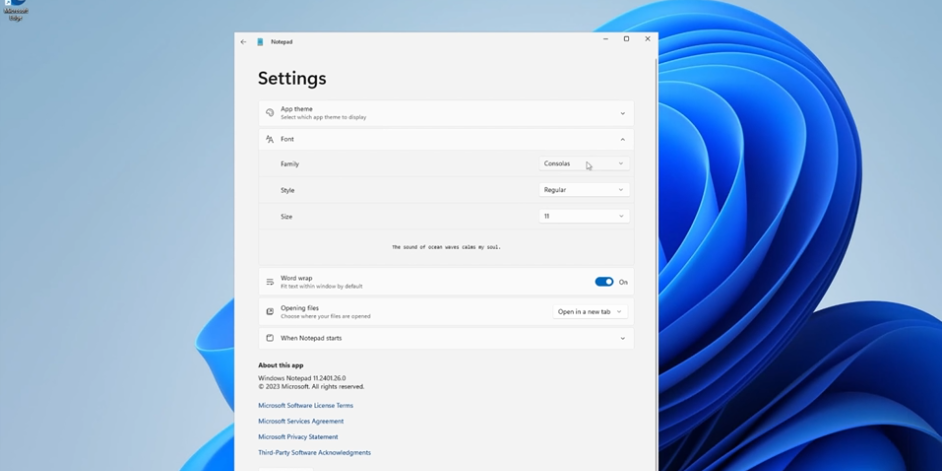Go back with the arrow in Notepad title bar
The image size is (942, 471).
point(243,42)
